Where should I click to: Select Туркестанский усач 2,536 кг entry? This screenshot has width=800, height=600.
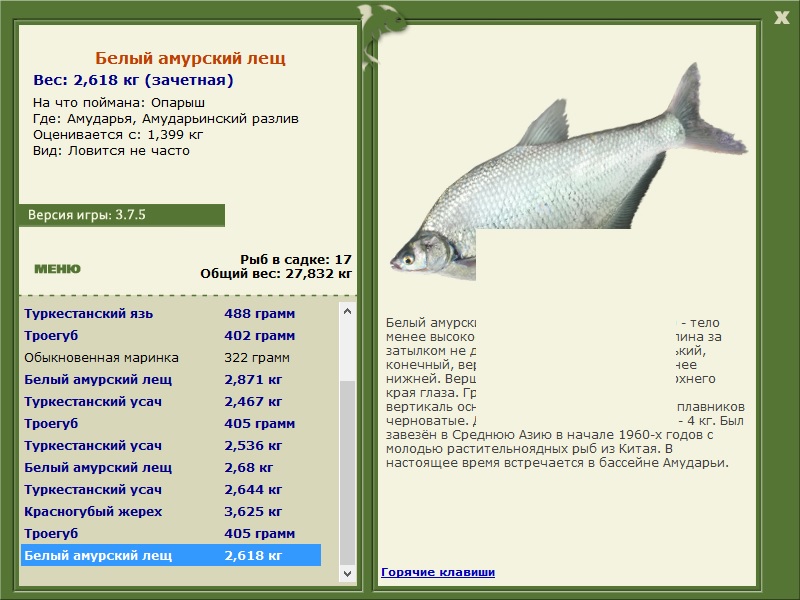[x=171, y=445]
